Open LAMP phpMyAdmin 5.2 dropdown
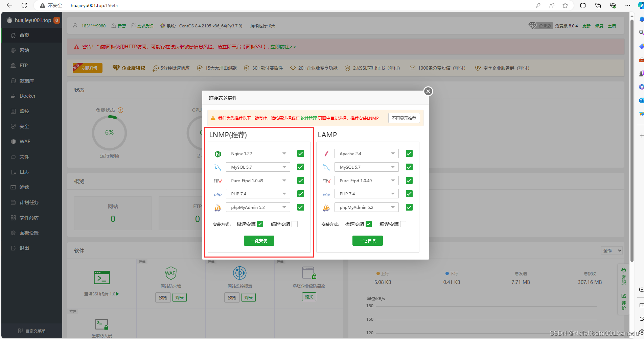This screenshot has height=339, width=644. click(x=367, y=207)
